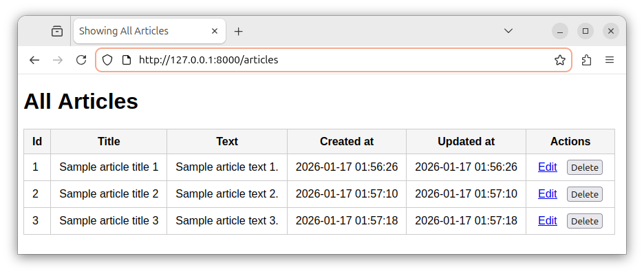The width and height of the screenshot is (644, 274).
Task: Click the page info document icon
Action: [x=127, y=60]
